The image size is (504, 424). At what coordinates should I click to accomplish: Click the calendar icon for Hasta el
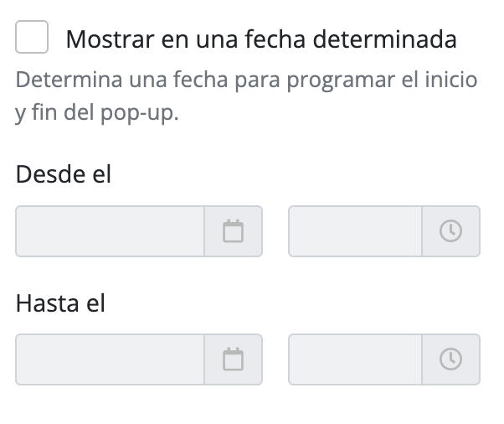point(233,359)
